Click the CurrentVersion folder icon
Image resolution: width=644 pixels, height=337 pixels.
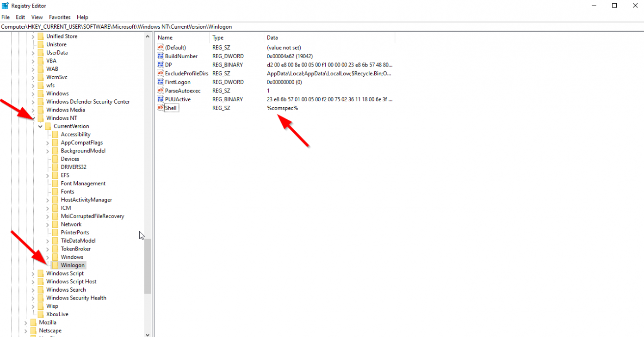48,126
